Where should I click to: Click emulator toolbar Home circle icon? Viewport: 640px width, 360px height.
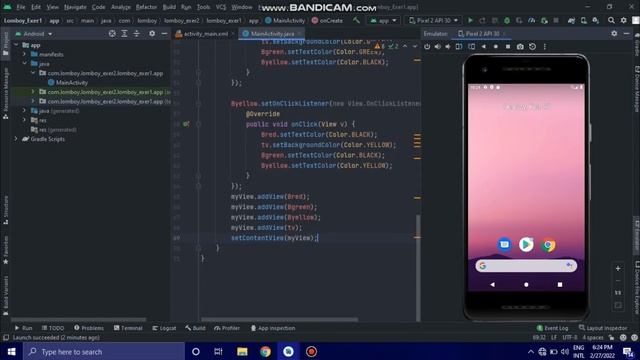[x=496, y=47]
